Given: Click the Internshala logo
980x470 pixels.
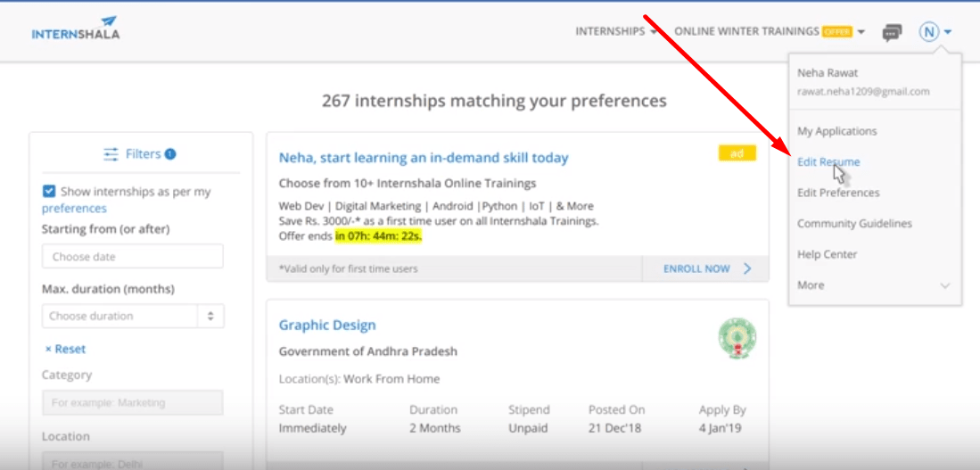Looking at the screenshot, I should pos(75,29).
